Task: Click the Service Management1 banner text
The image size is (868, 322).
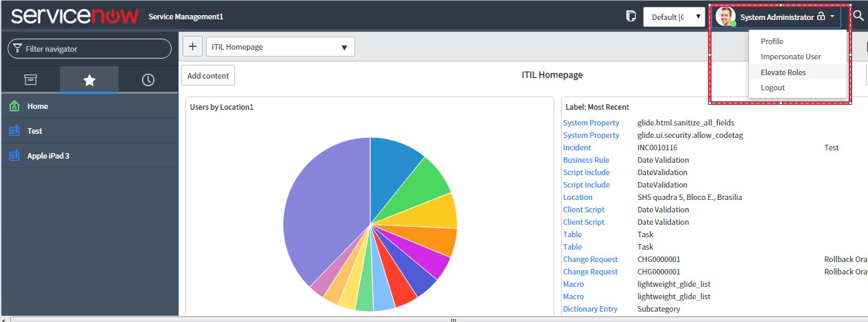Action: coord(185,17)
